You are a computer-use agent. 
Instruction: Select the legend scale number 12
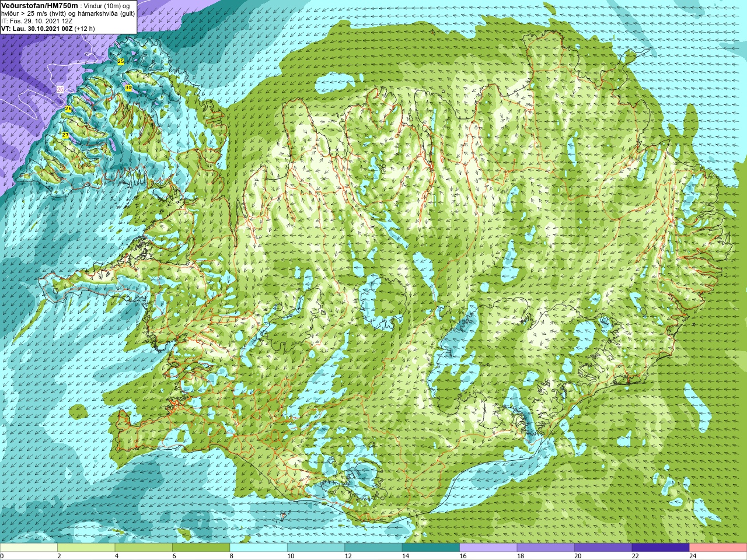coord(348,556)
